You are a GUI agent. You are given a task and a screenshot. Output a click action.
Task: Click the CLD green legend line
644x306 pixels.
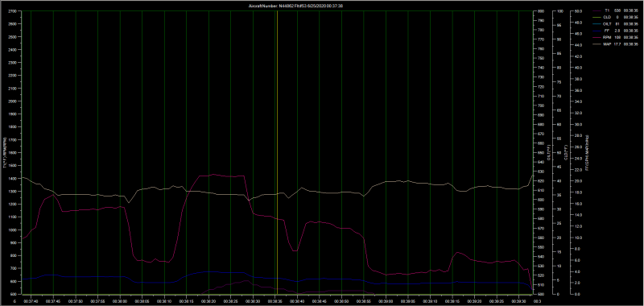click(x=596, y=17)
